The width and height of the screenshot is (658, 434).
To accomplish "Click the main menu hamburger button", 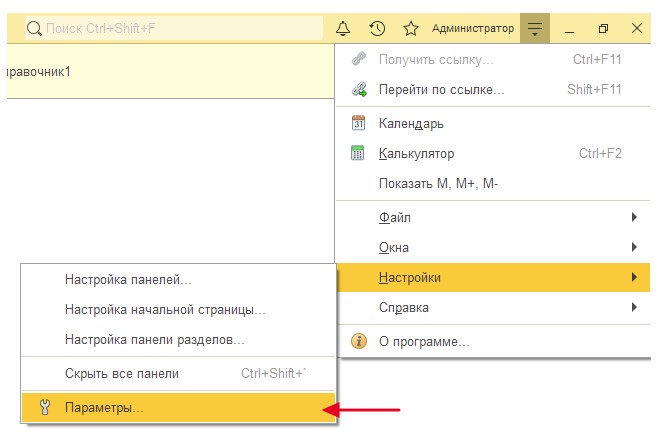I will coord(536,29).
